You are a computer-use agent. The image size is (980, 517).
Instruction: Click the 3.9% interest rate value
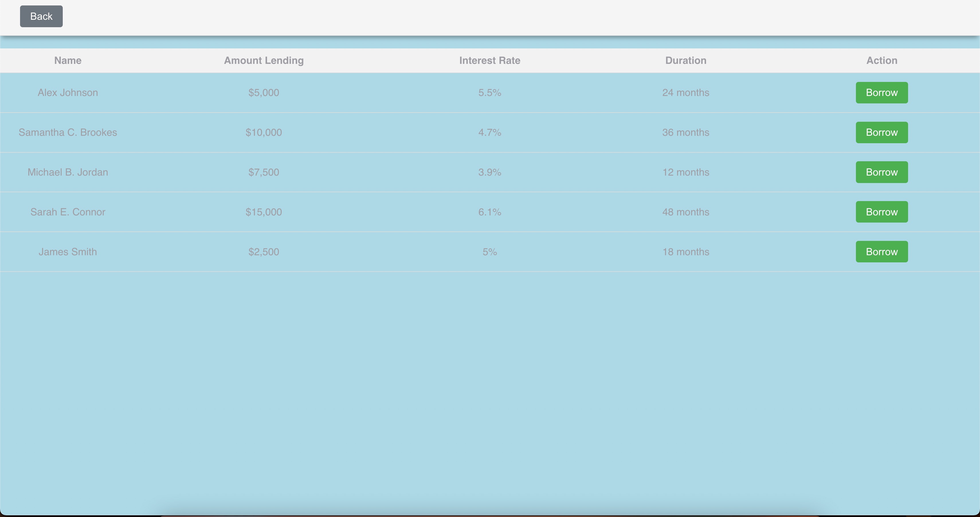[490, 172]
